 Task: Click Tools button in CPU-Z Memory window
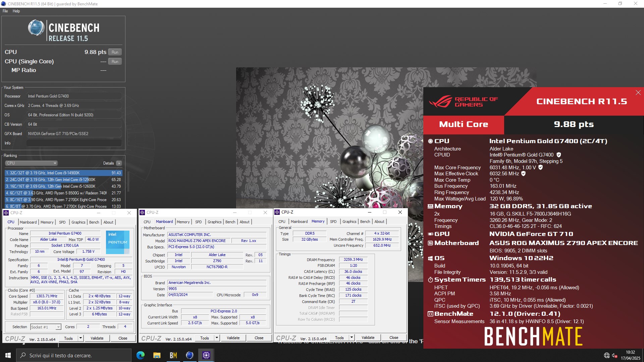339,338
